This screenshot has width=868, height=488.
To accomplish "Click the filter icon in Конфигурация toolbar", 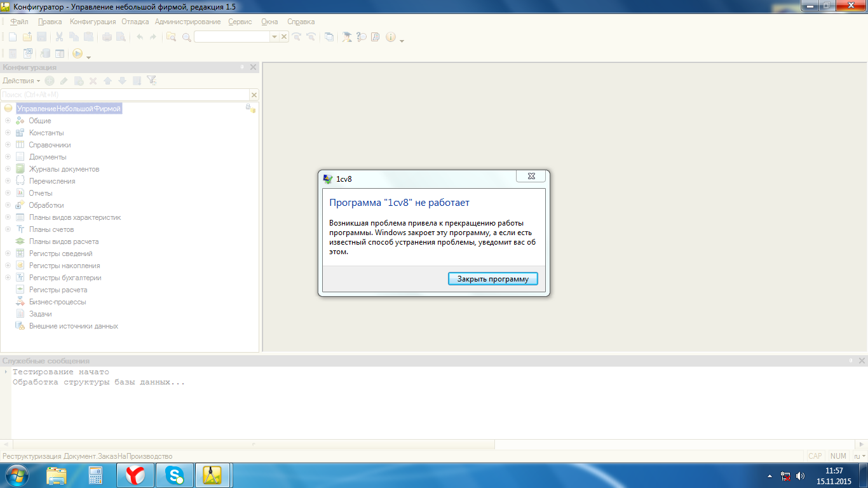I will (x=151, y=81).
